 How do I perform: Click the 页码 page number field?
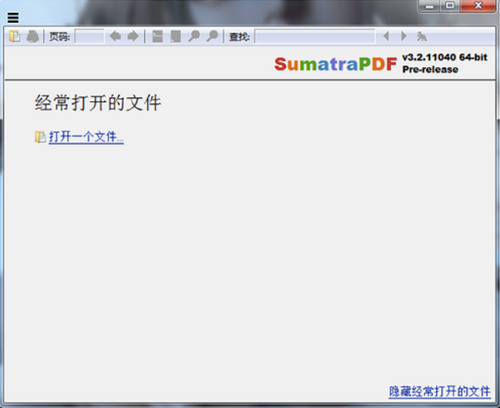pyautogui.click(x=89, y=36)
